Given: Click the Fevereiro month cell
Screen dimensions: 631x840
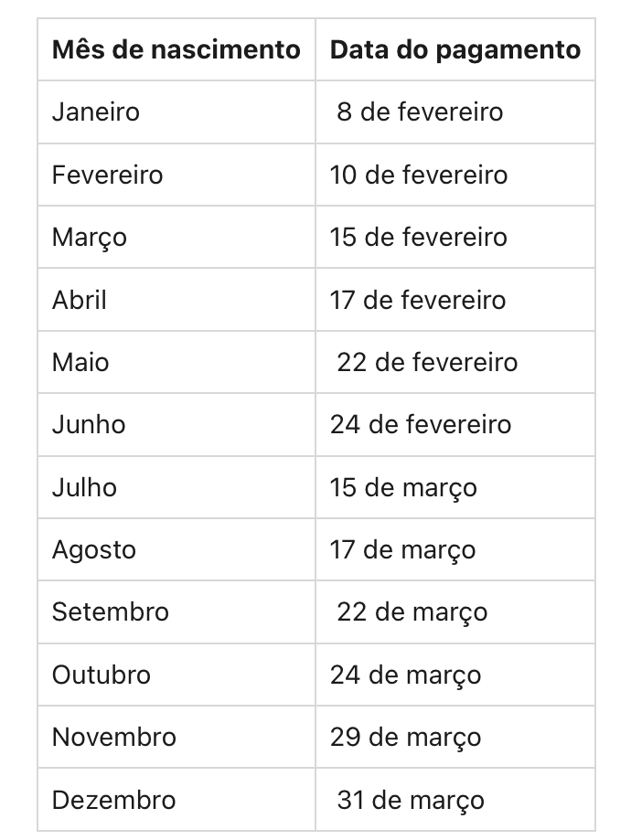Looking at the screenshot, I should [107, 175].
